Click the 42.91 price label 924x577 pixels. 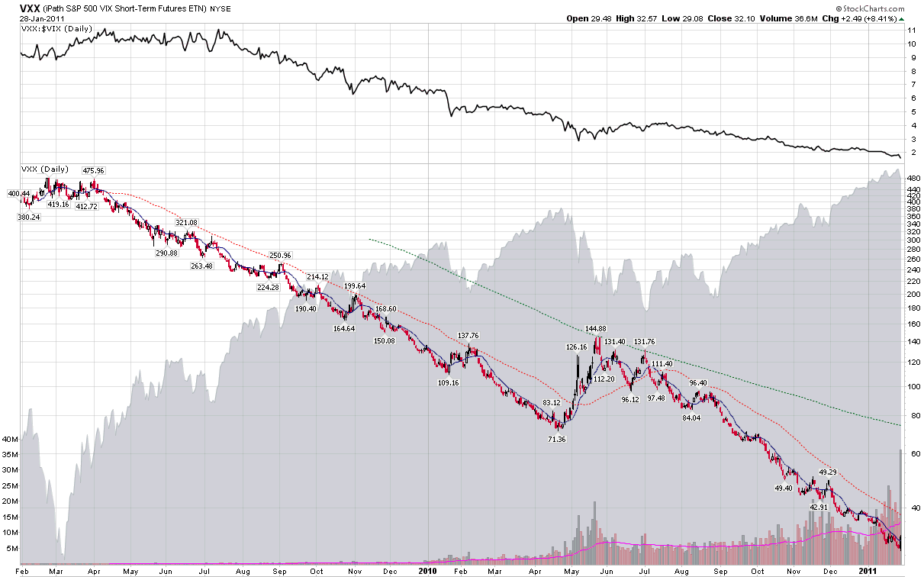pyautogui.click(x=819, y=508)
